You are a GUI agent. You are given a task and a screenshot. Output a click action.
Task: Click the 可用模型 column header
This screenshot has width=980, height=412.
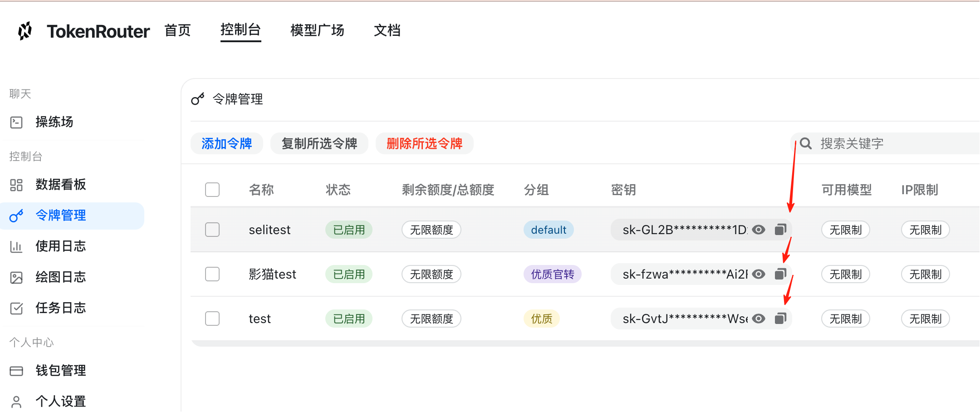click(847, 190)
